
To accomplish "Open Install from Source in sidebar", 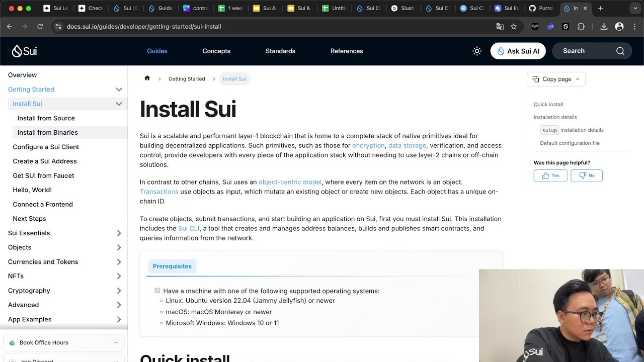I will pos(46,118).
